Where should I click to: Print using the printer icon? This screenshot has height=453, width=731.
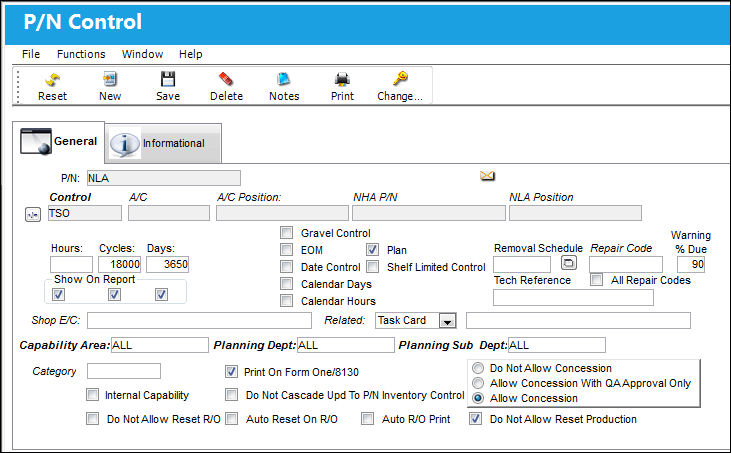click(342, 80)
